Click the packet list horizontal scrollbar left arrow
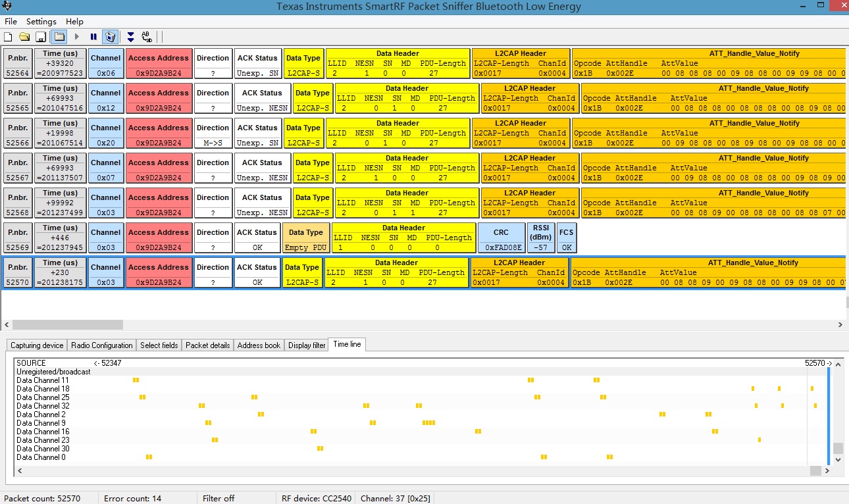The height and width of the screenshot is (504, 849). [7, 324]
